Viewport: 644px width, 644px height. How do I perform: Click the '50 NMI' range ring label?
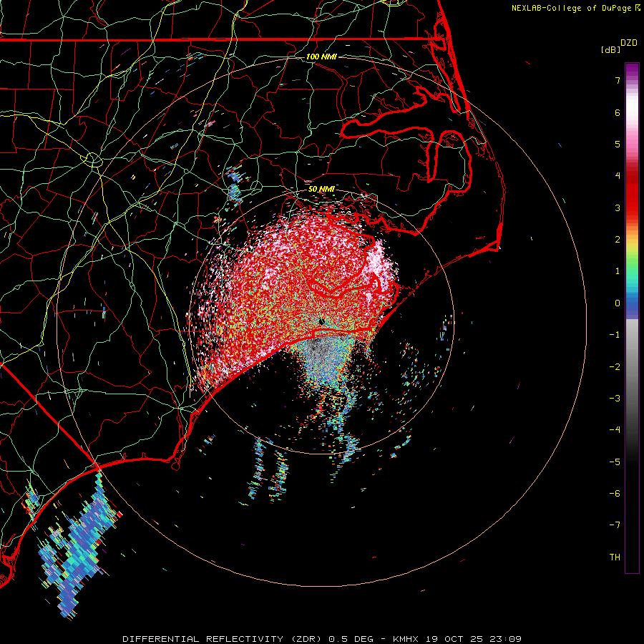[321, 189]
